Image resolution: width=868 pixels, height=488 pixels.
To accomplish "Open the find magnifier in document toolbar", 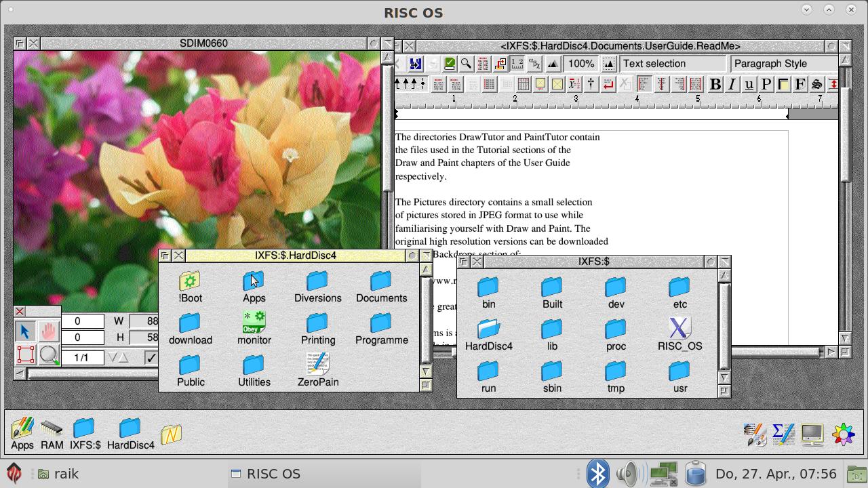I will (x=466, y=64).
